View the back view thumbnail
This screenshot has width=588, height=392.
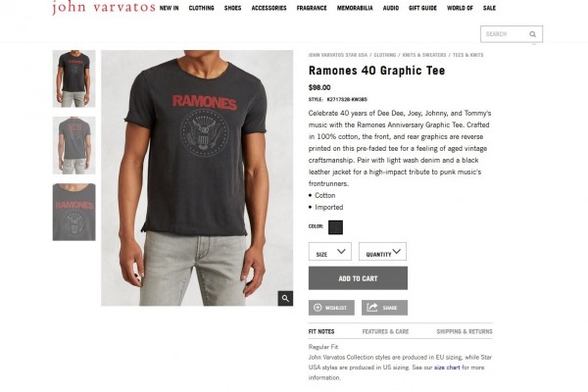74,146
